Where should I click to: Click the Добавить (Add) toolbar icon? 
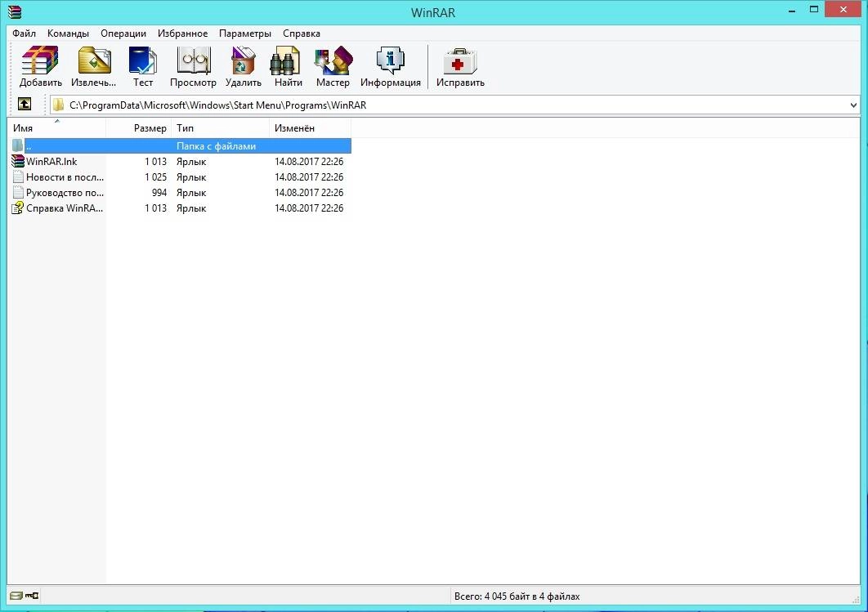[40, 60]
